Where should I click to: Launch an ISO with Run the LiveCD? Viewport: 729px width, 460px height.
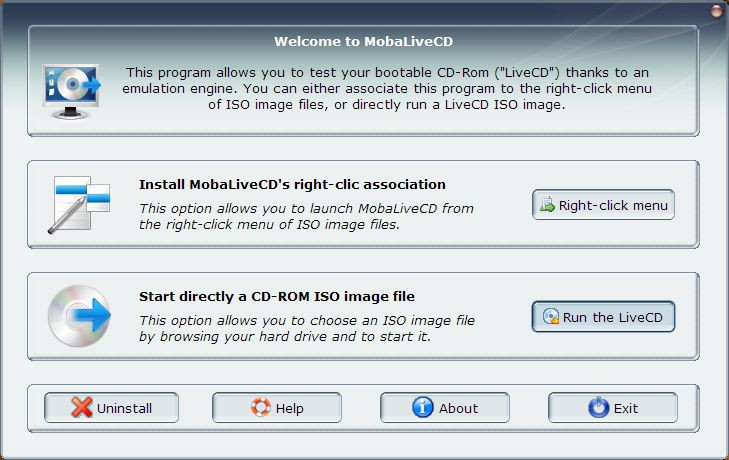coord(603,317)
